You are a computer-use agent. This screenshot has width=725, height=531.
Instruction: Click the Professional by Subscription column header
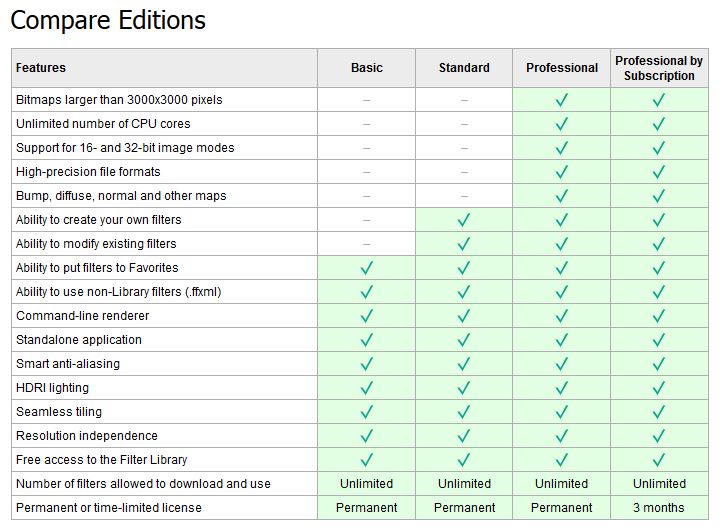point(659,68)
